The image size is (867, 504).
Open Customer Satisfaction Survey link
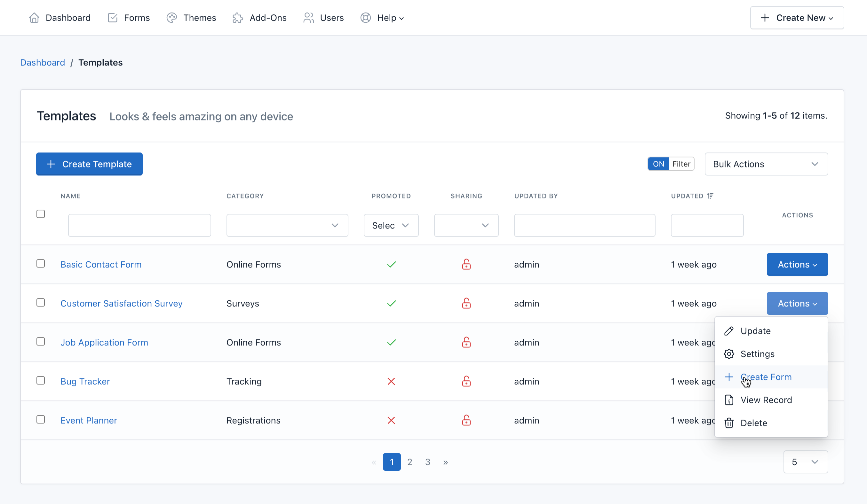coord(122,303)
